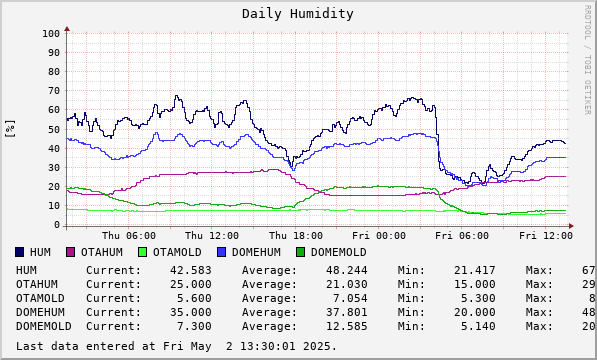Click the DOMEHUM blue legend swatch
Image resolution: width=597 pixels, height=360 pixels.
[221, 252]
